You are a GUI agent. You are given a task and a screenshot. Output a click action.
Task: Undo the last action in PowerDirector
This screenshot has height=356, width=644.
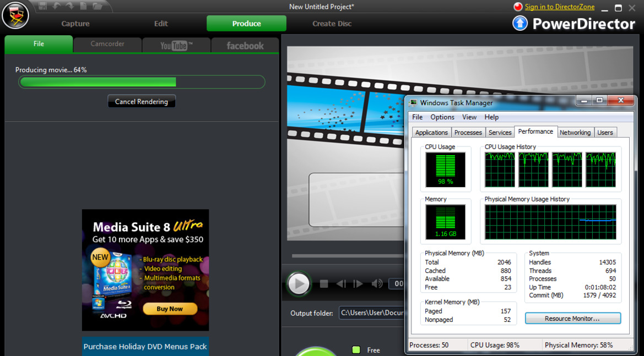(56, 6)
